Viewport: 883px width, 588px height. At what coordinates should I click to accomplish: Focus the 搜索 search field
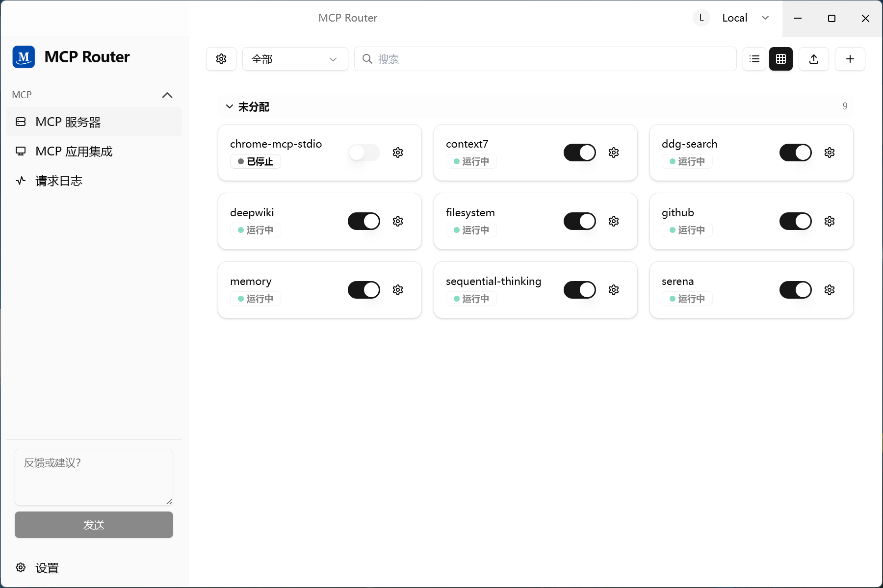click(545, 59)
